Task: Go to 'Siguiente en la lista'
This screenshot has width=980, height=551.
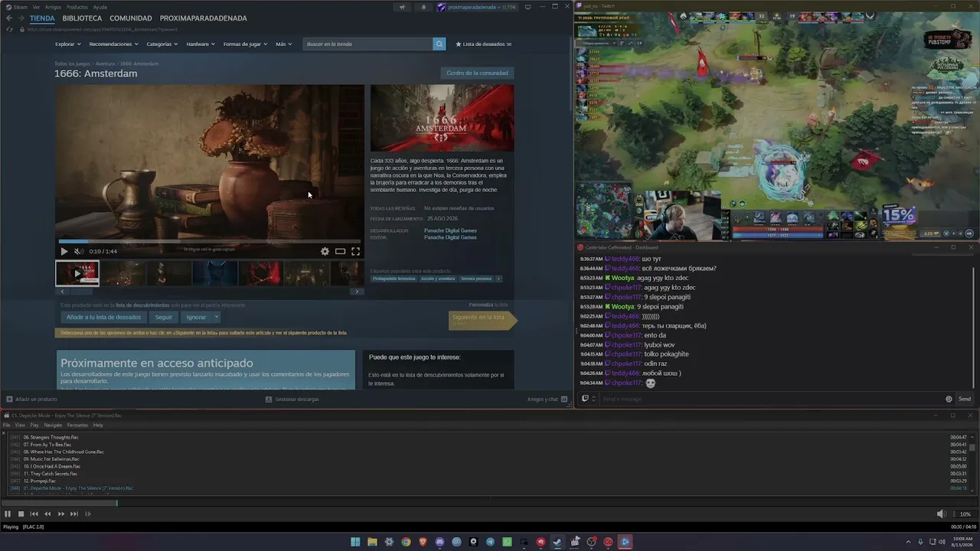Action: coord(482,320)
